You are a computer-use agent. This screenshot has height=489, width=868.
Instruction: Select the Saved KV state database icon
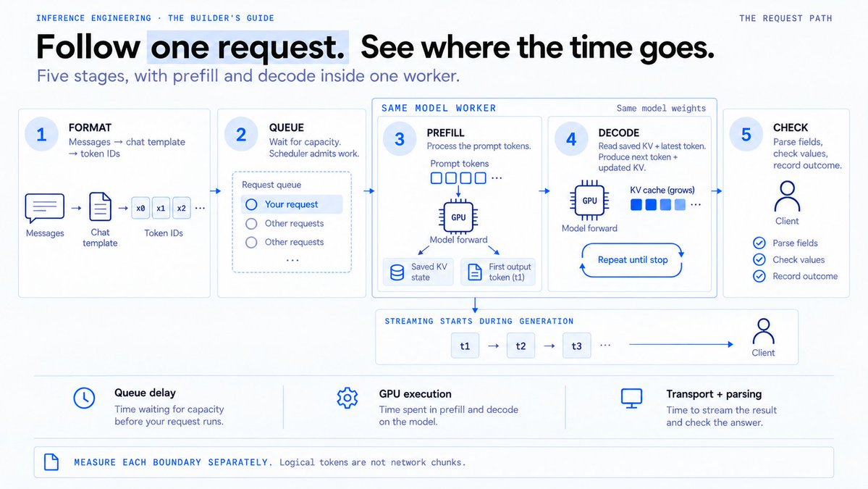coord(397,272)
